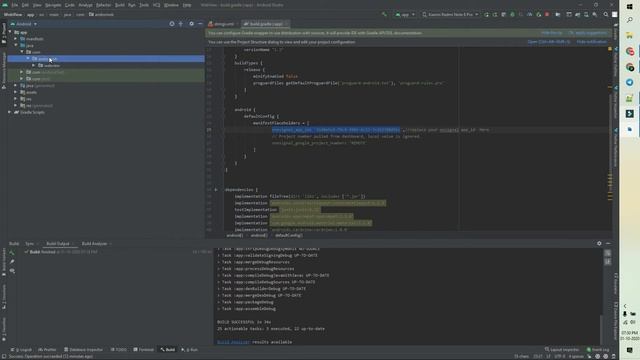Collapse the highlighted selected package node
Screen dimensions: 640x360
click(x=28, y=59)
